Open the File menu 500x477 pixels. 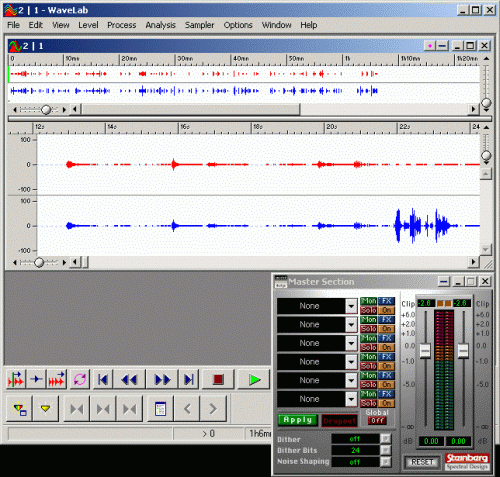[13, 25]
